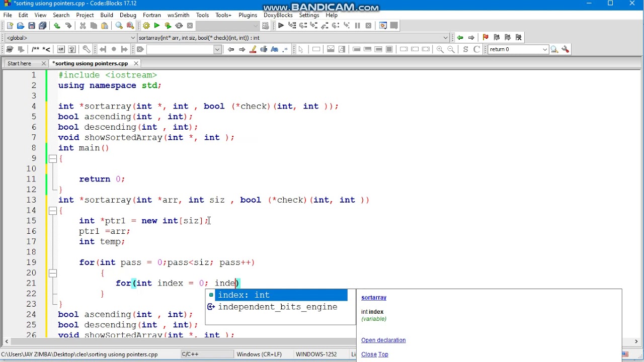Rebuild the project with the circular arrows icon
This screenshot has height=362, width=644.
(x=179, y=26)
